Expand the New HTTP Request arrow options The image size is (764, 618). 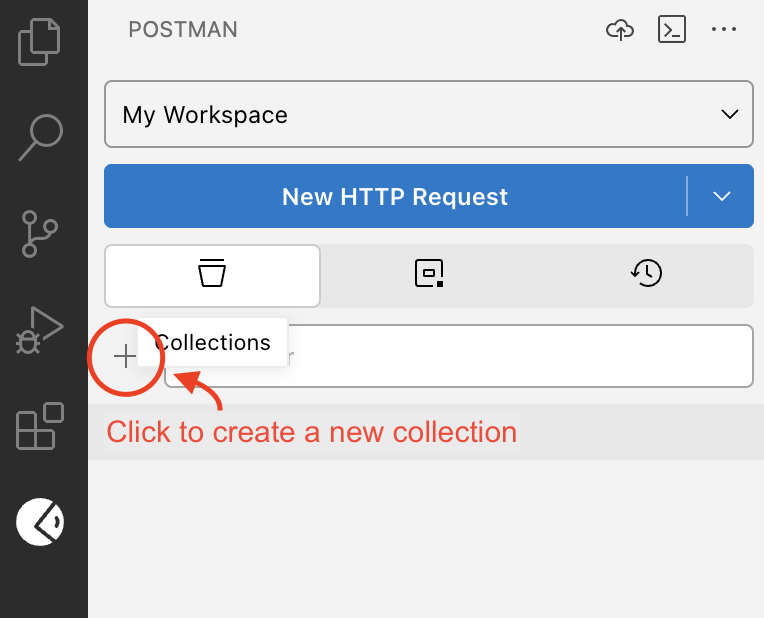pyautogui.click(x=721, y=196)
